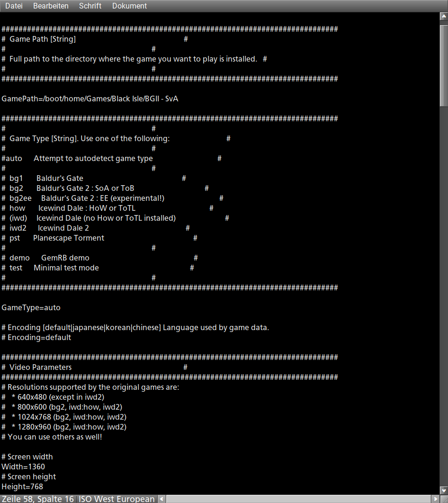
Task: Click the horizontal scrollbar at the bottom
Action: pos(298,499)
